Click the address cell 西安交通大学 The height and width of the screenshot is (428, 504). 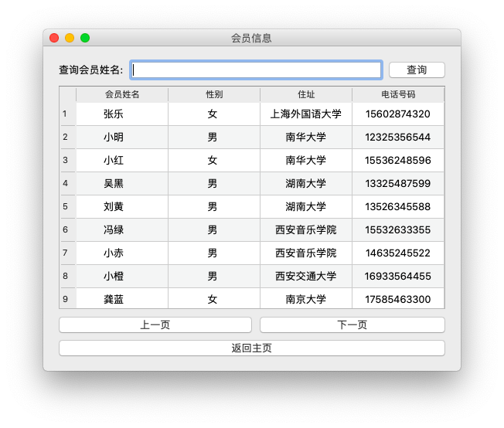tap(306, 277)
